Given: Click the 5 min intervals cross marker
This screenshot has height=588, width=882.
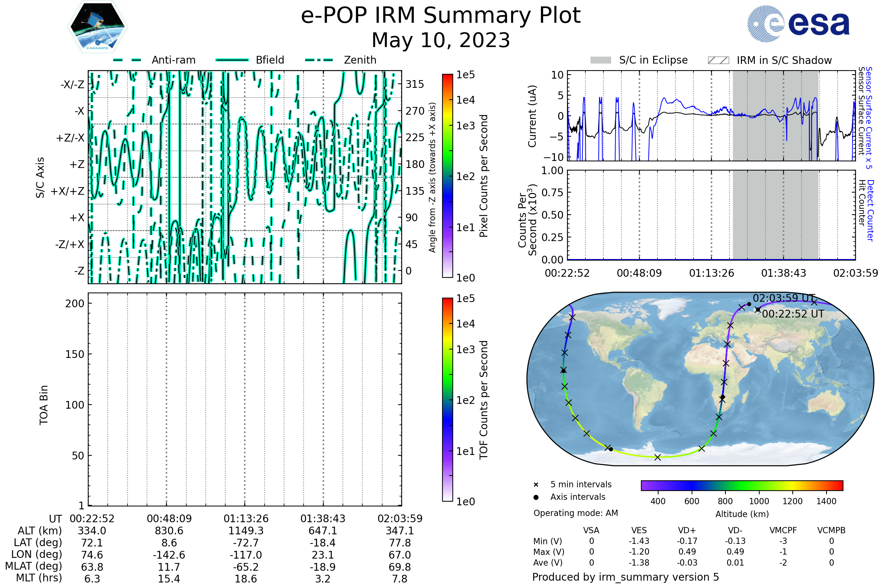Looking at the screenshot, I should coord(536,485).
